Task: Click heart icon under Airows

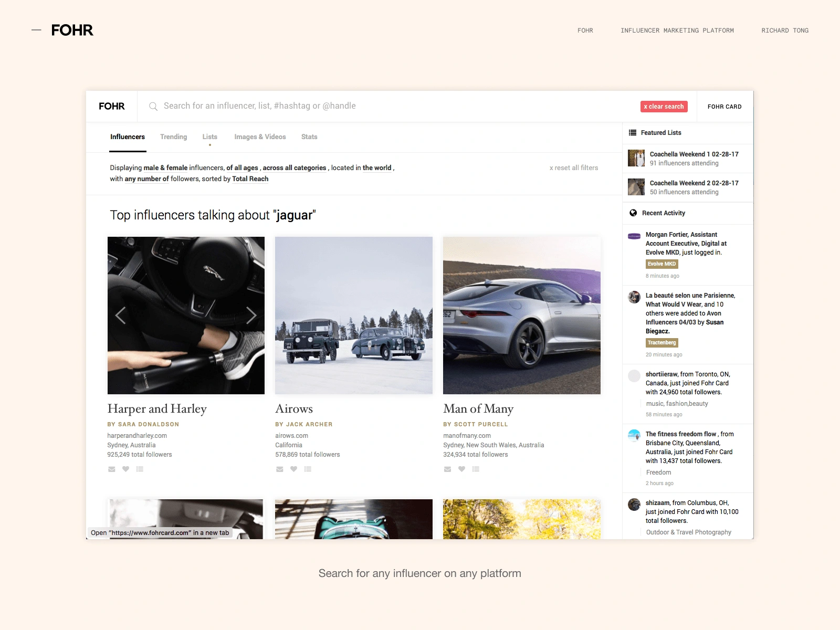Action: pyautogui.click(x=293, y=469)
